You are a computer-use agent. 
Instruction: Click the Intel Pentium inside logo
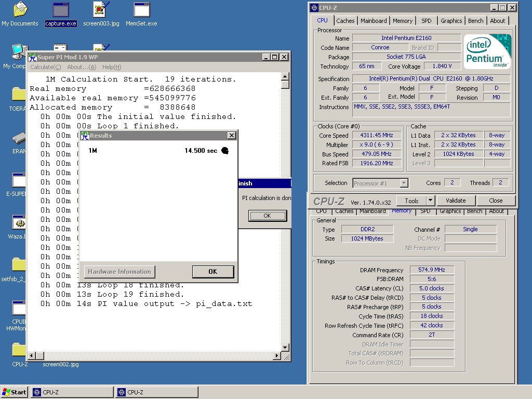click(x=487, y=51)
